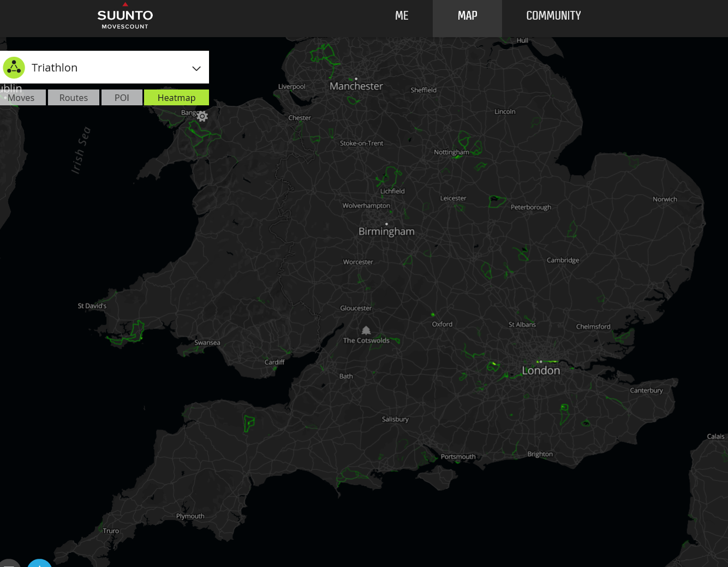Click the Portsmouth map label
728x567 pixels.
[458, 457]
